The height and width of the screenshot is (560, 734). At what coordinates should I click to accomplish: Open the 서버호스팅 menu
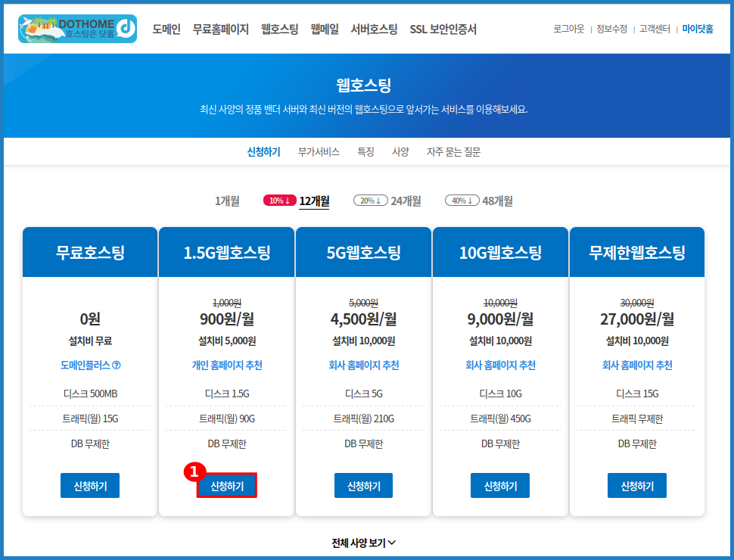point(374,30)
